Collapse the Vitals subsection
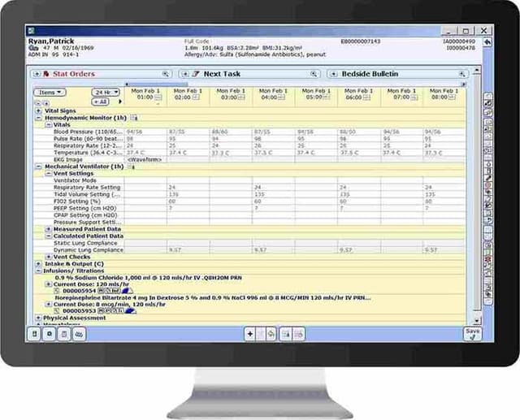Viewport: 520px width, 420px height. (49, 124)
